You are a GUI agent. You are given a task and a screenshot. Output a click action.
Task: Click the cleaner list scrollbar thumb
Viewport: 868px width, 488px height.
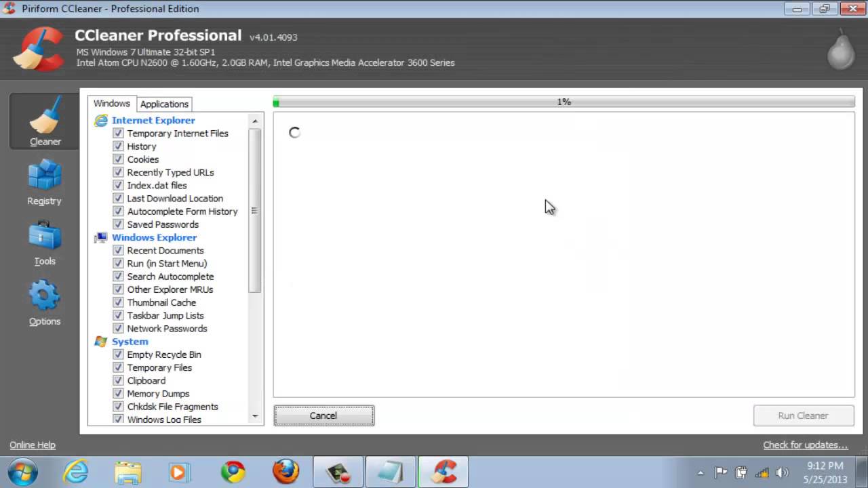click(x=255, y=210)
